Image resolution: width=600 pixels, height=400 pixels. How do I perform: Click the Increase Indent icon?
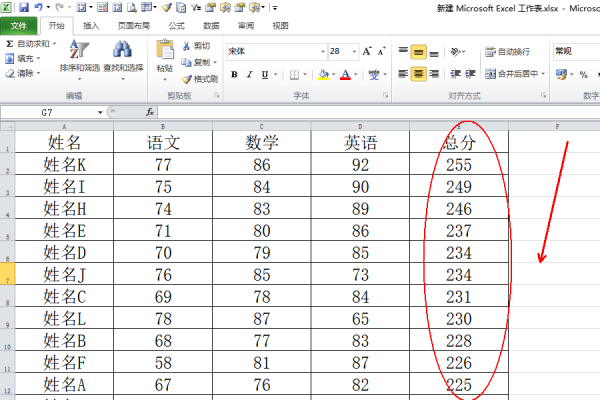[x=470, y=73]
